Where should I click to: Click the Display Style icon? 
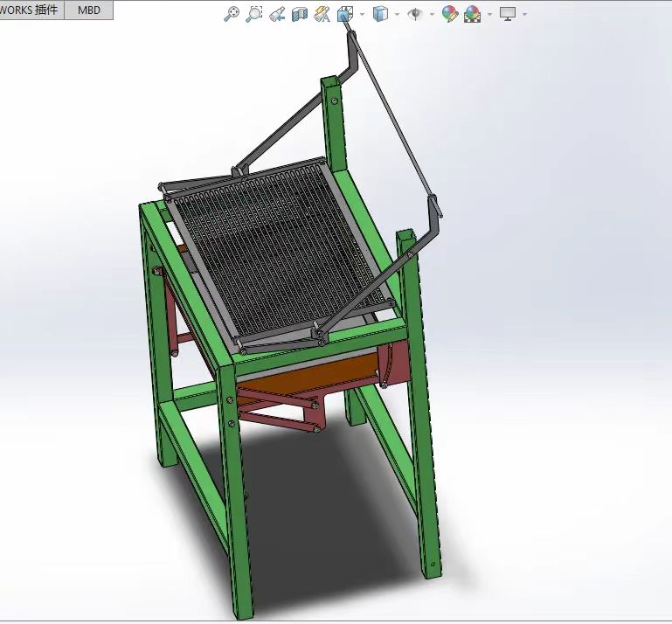[x=380, y=14]
